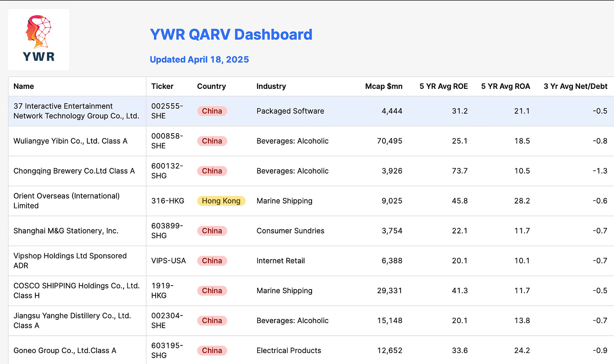
Task: Click ROA value 24.2
Action: [x=522, y=351]
